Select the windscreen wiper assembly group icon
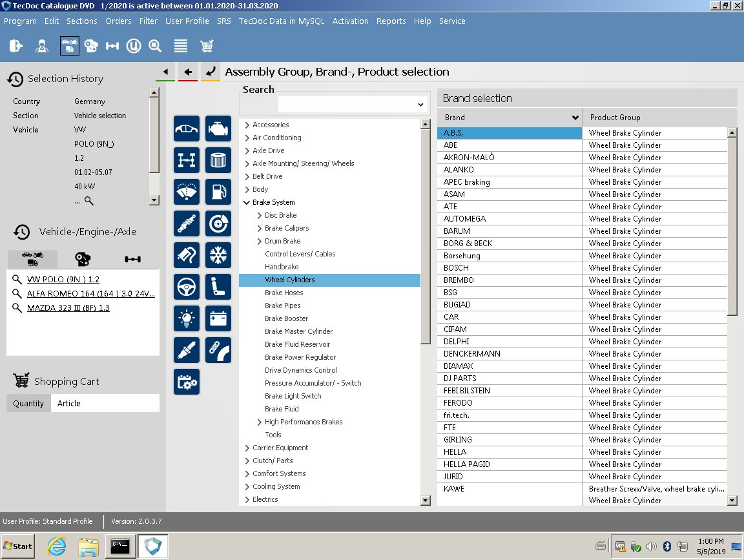Viewport: 744px width, 560px height. pos(187,192)
